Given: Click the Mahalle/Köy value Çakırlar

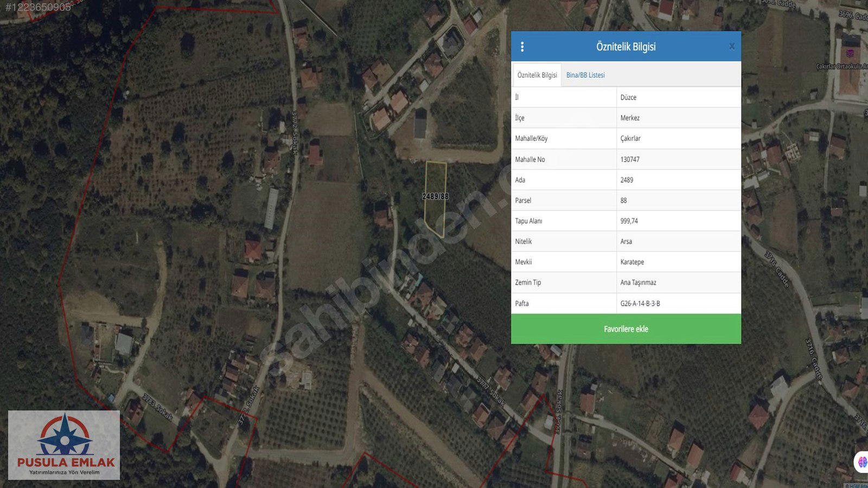Looking at the screenshot, I should tap(630, 139).
